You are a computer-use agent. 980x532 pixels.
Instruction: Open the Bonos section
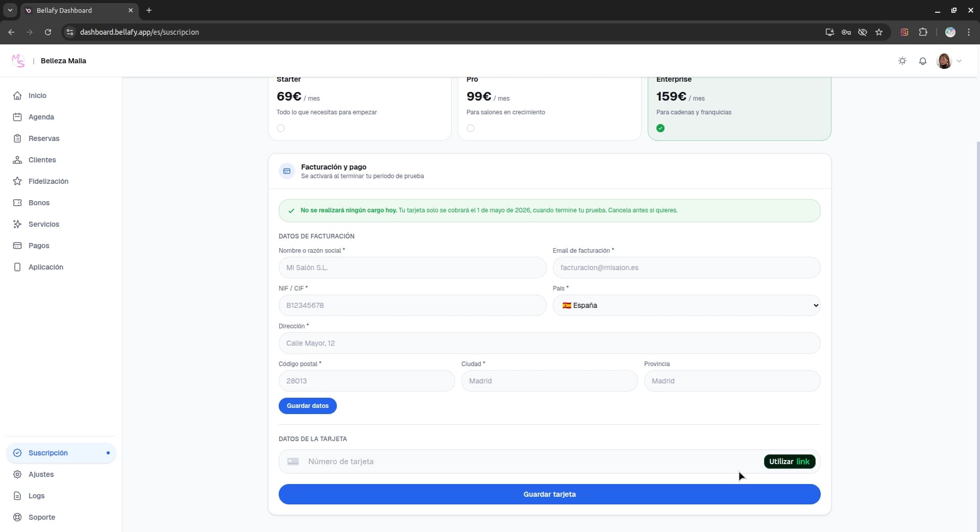[38, 203]
